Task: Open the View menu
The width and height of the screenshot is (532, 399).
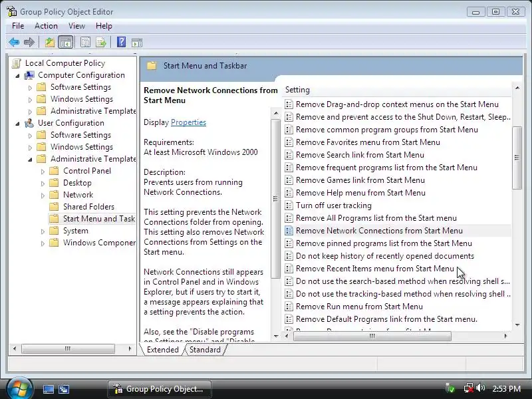Action: click(x=76, y=26)
